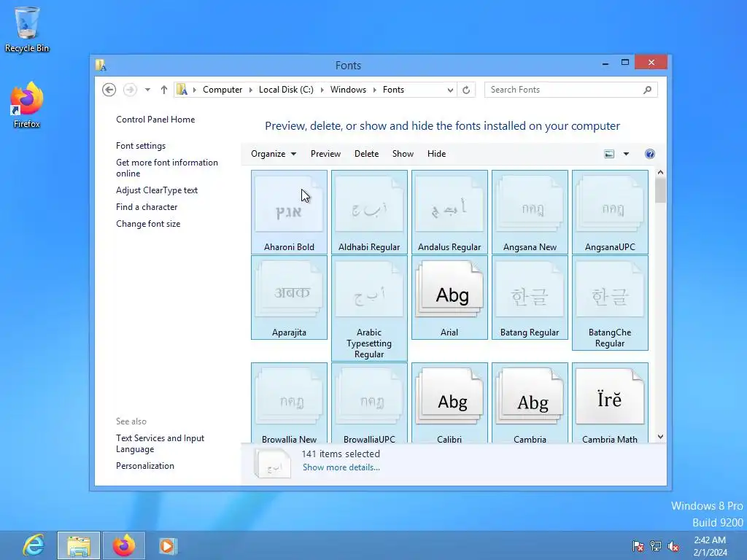Open Firefox desktop shortcut
Viewport: 747px width, 560px height.
pyautogui.click(x=27, y=105)
